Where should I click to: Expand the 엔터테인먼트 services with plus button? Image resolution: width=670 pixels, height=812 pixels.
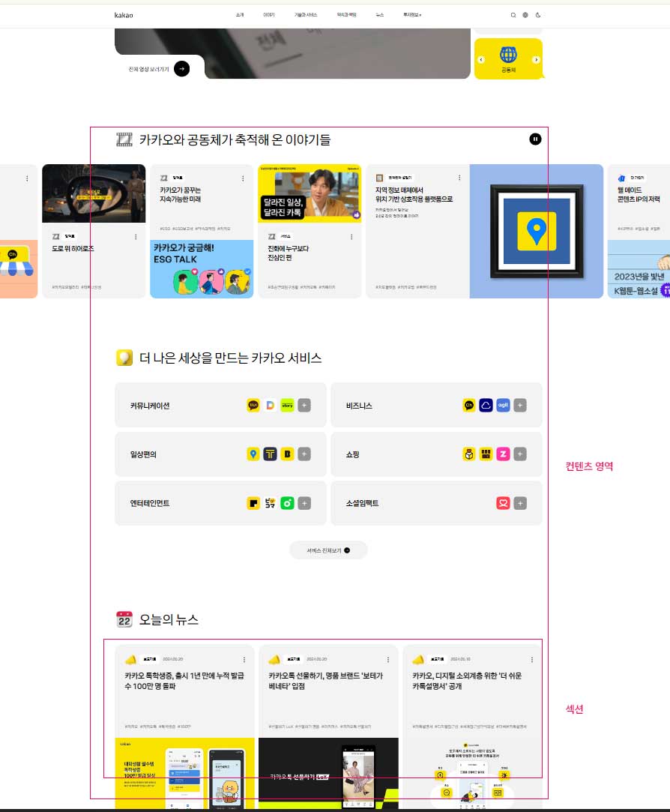tap(304, 503)
